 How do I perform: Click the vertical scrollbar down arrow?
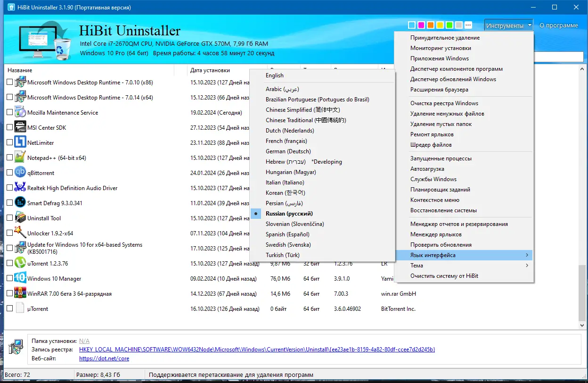pos(583,325)
